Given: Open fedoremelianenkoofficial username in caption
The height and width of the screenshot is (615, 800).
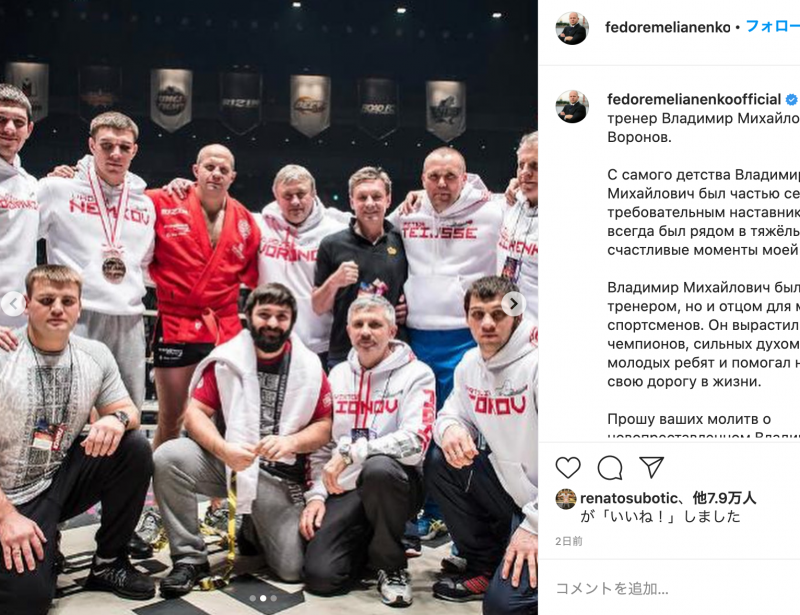Looking at the screenshot, I should click(x=694, y=100).
